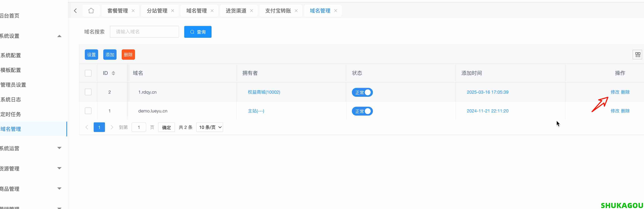This screenshot has width=644, height=209.
Task: Collapse the 系统设置 sidebar section
Action: tap(59, 36)
